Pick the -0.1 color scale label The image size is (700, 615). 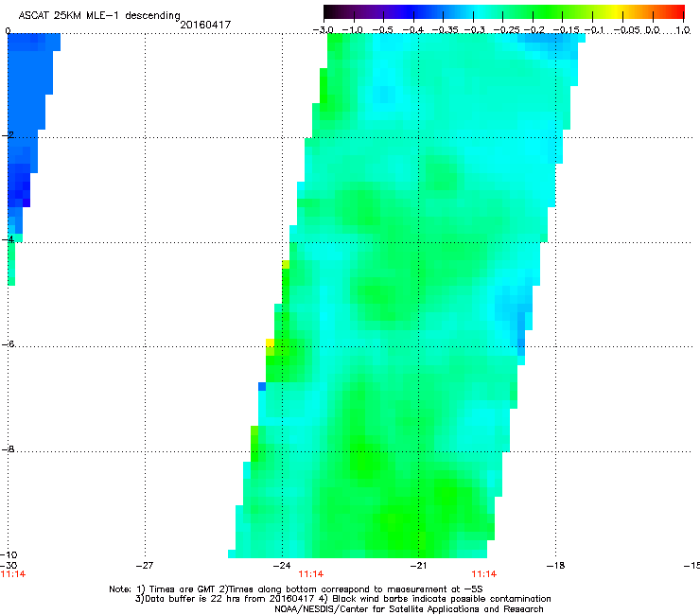point(595,30)
